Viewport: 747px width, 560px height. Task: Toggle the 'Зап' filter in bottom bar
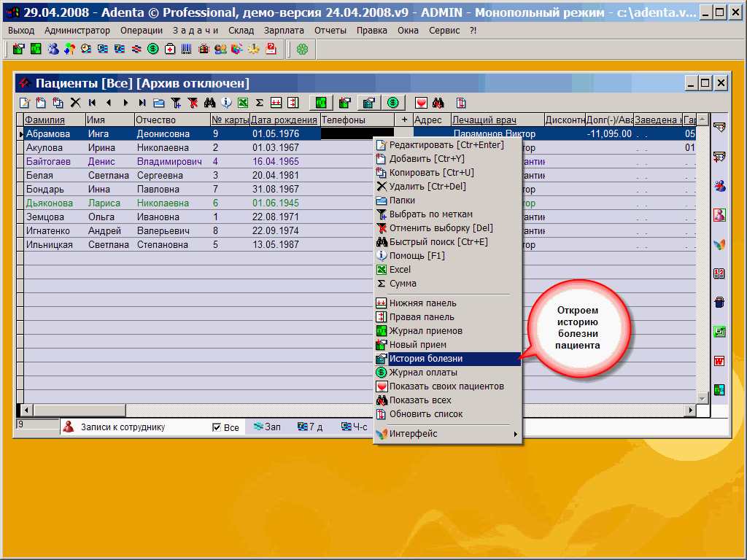click(267, 427)
